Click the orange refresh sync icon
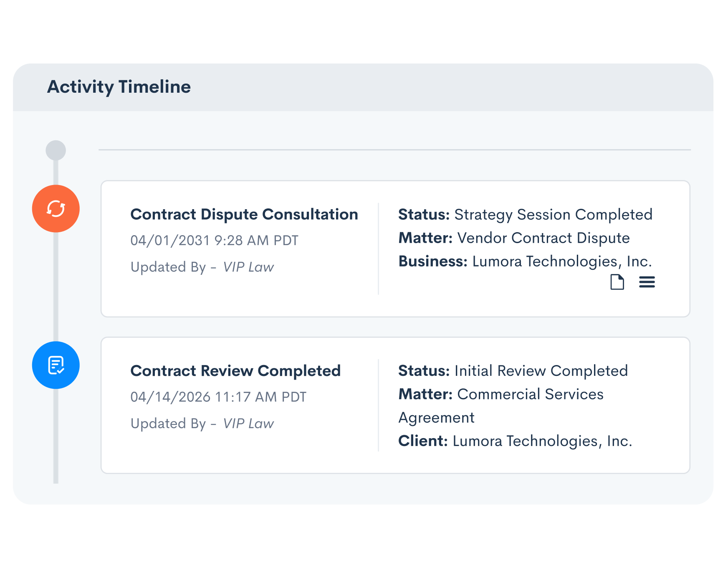The height and width of the screenshot is (568, 728). 56,208
